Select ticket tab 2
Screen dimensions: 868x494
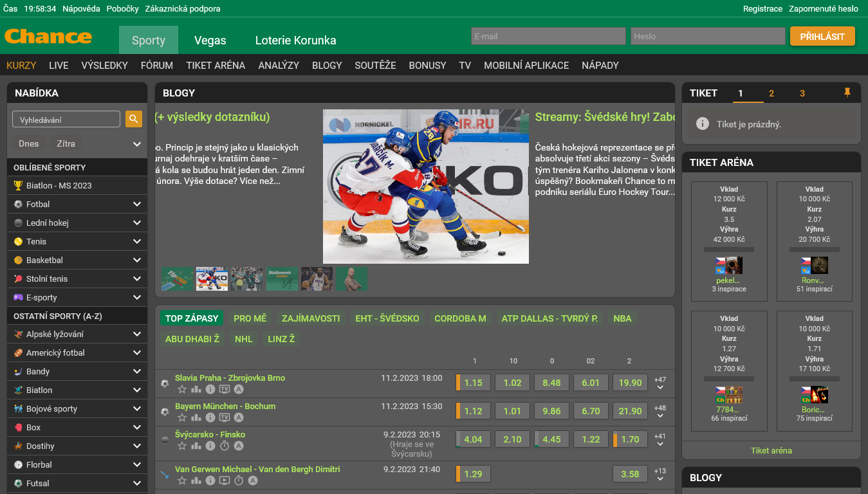[x=771, y=93]
